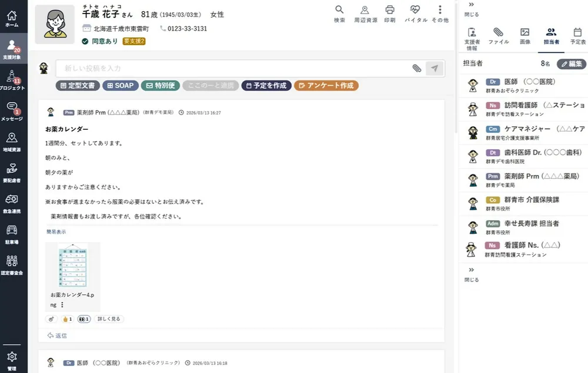The width and height of the screenshot is (588, 373).
Task: Click second post author 医師 (○○医院)
Action: [98, 363]
